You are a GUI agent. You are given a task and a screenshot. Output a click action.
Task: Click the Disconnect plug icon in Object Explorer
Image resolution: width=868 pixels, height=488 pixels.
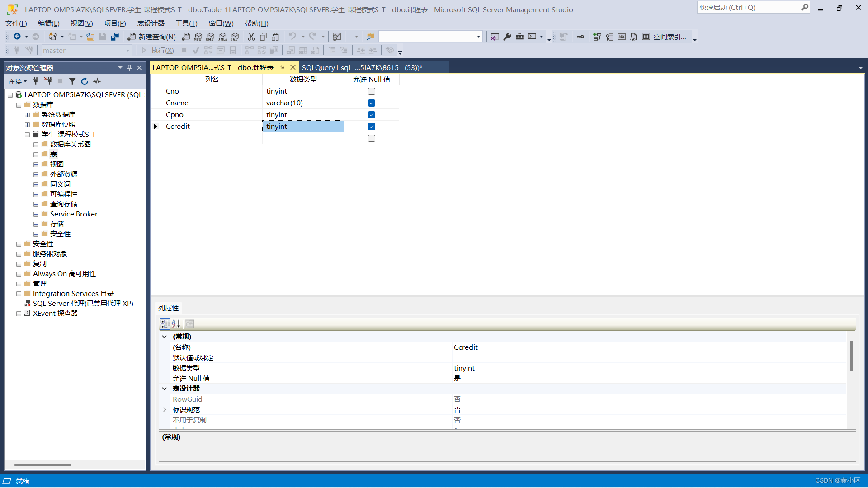(47, 81)
